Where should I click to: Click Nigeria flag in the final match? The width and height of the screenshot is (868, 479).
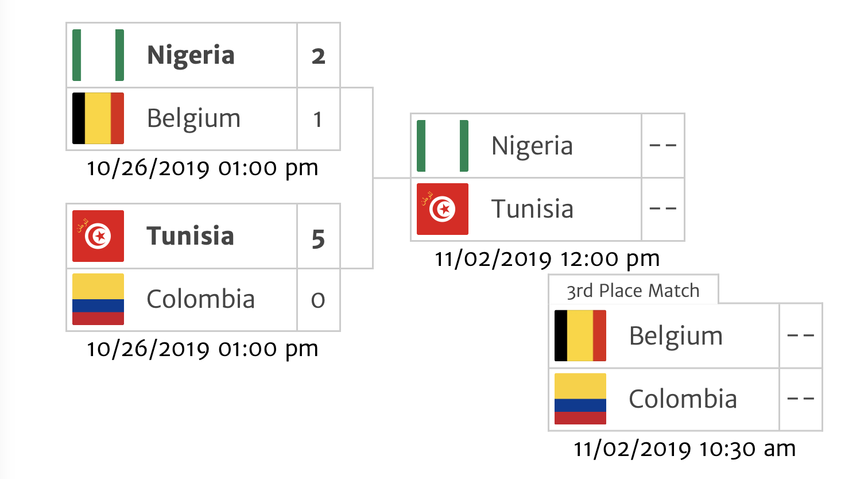(x=443, y=146)
